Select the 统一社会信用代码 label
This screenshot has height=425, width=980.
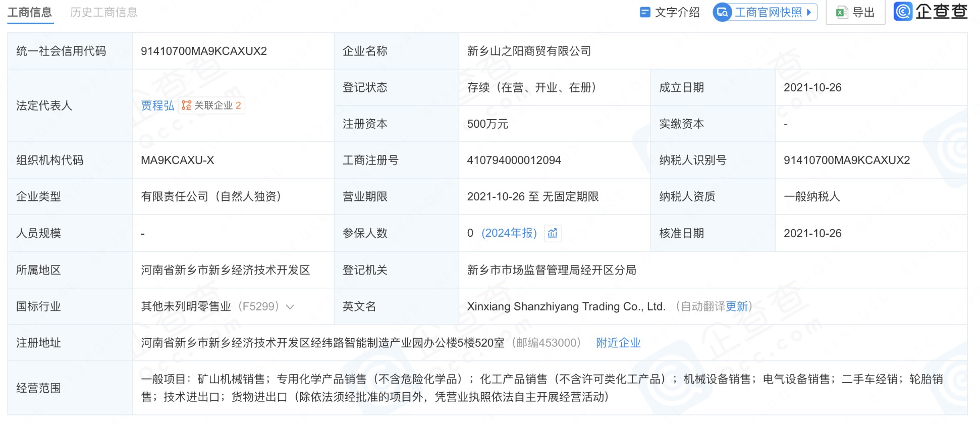click(61, 51)
